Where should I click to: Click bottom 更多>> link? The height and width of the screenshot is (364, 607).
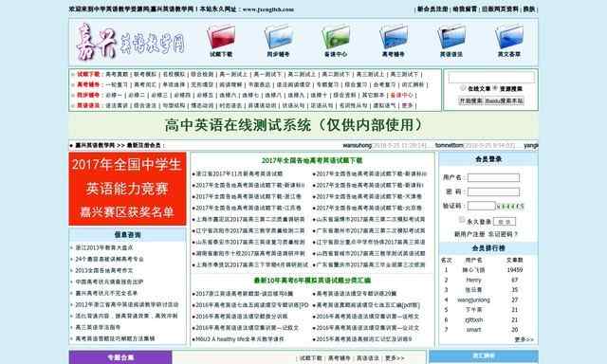coord(395,358)
